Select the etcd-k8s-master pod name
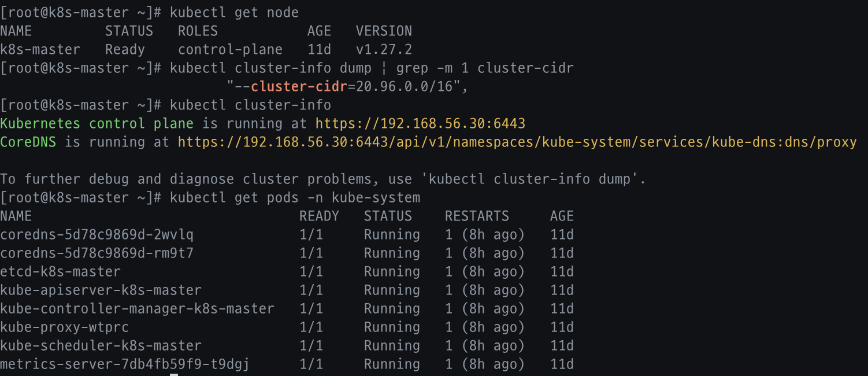 click(x=61, y=272)
